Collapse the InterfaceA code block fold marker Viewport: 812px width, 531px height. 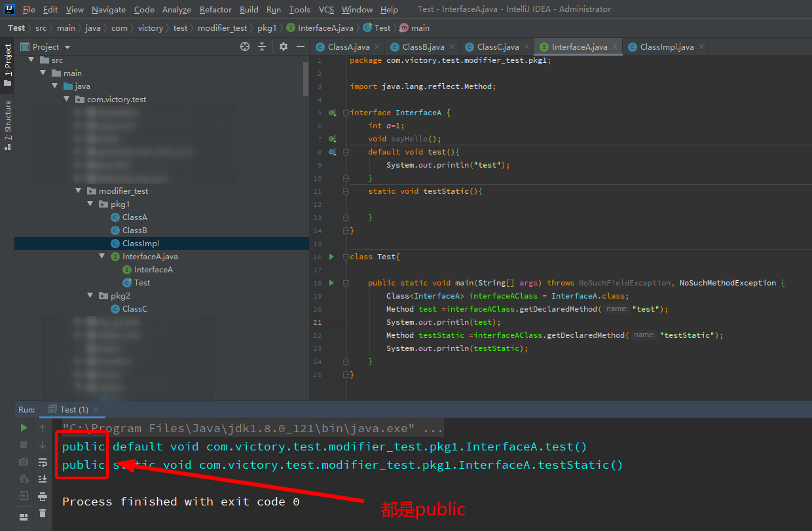click(346, 113)
